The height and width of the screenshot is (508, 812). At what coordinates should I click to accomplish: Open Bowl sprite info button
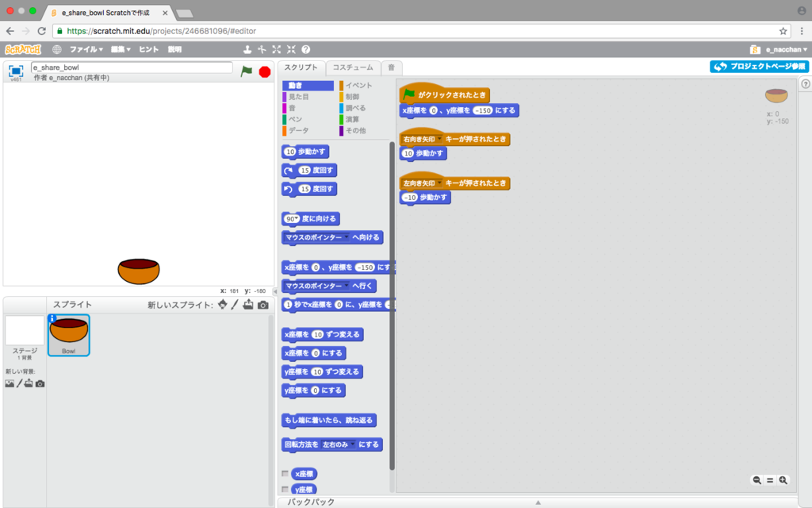pyautogui.click(x=52, y=318)
